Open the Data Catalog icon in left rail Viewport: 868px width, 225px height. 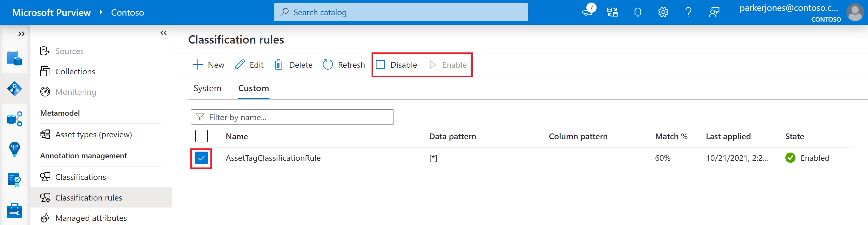click(x=15, y=58)
